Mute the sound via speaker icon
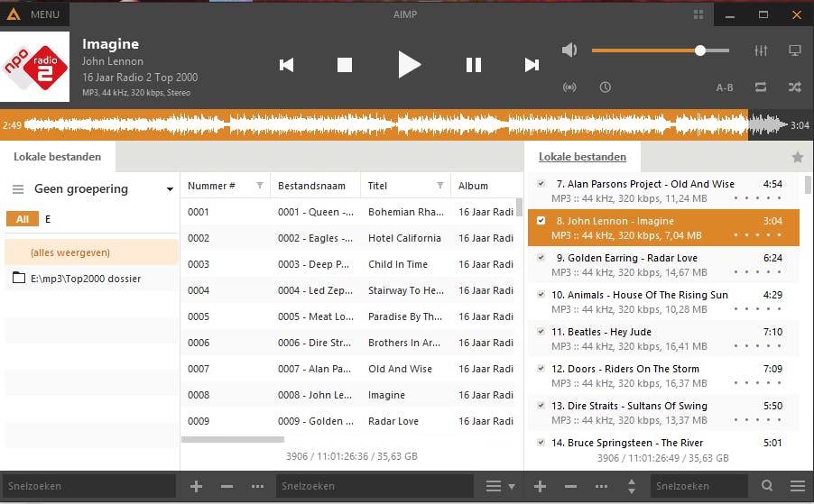This screenshot has width=814, height=504. pyautogui.click(x=569, y=50)
